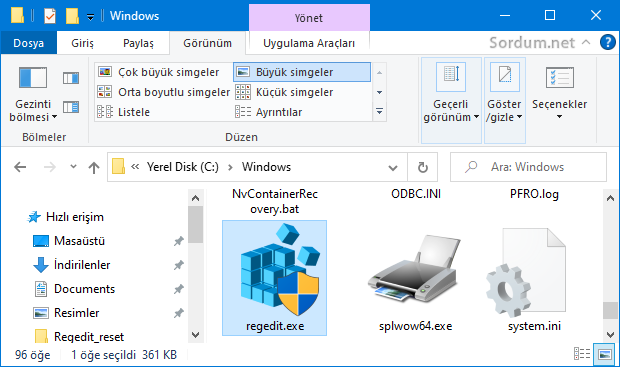Click the folder icon in title bar
The image size is (620, 367).
[x=17, y=15]
